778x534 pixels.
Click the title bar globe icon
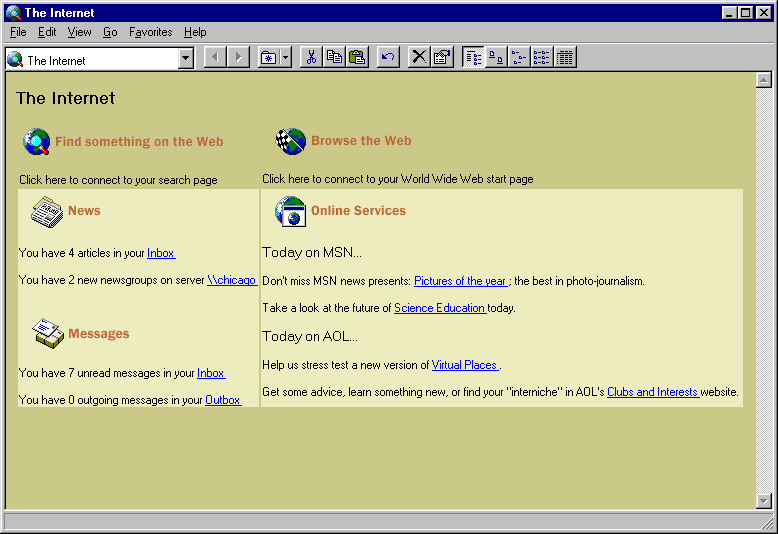coord(14,12)
